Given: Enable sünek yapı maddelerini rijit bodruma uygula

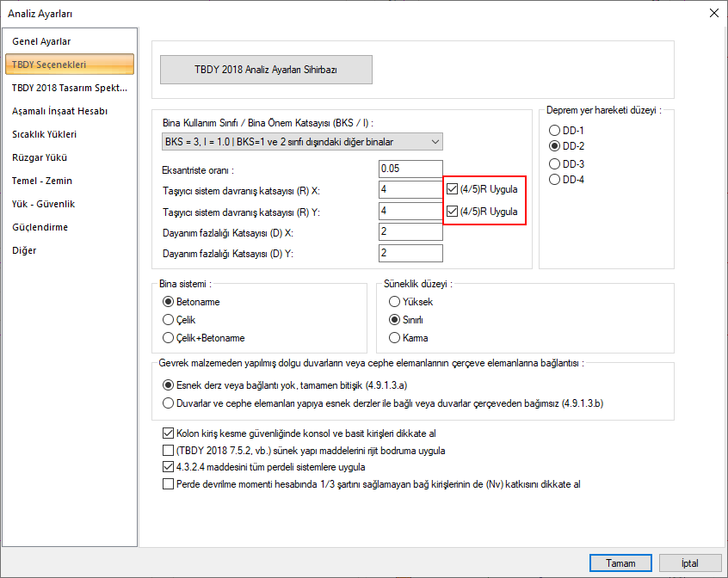Looking at the screenshot, I should (x=168, y=451).
